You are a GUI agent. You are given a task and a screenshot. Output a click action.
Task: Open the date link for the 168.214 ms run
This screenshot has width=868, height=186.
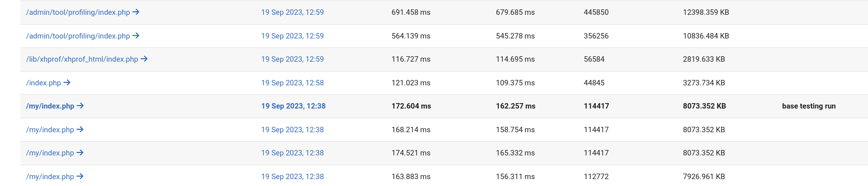pyautogui.click(x=292, y=130)
